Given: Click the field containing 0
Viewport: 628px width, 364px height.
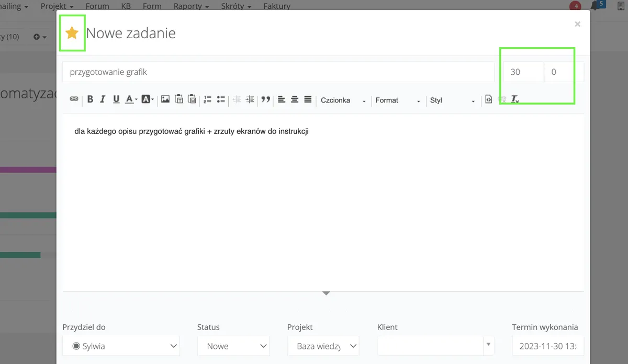Looking at the screenshot, I should tap(564, 72).
